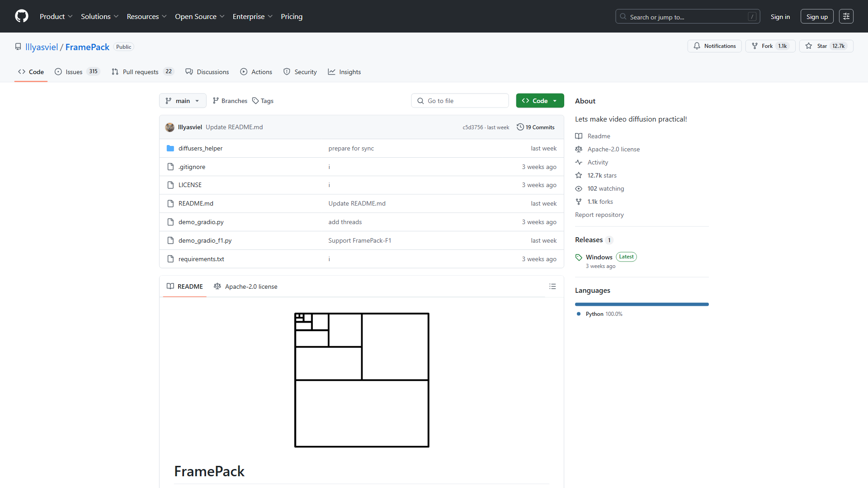868x488 pixels.
Task: Open Python 100.0% language link
Action: pyautogui.click(x=600, y=314)
